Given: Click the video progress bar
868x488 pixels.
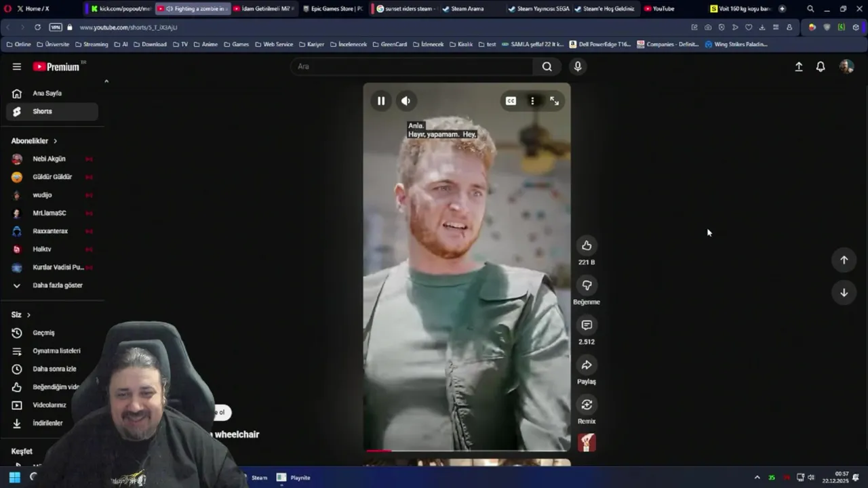Looking at the screenshot, I should tap(467, 450).
